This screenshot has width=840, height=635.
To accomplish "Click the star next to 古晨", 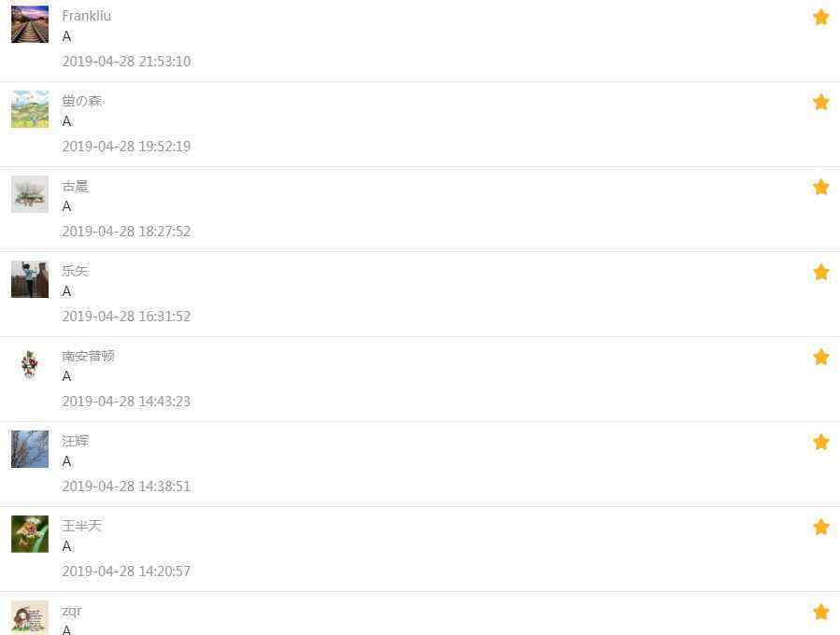I will coord(820,187).
